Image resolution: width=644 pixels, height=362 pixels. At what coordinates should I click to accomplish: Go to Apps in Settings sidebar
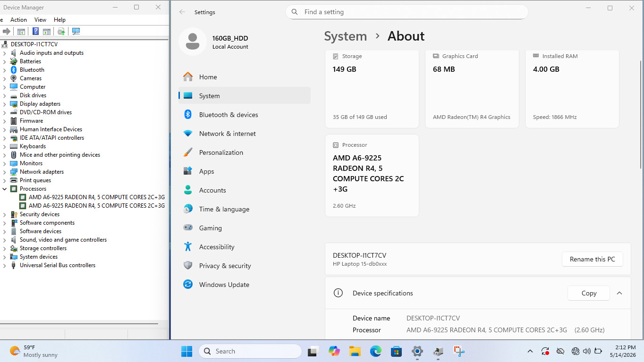(245, 171)
